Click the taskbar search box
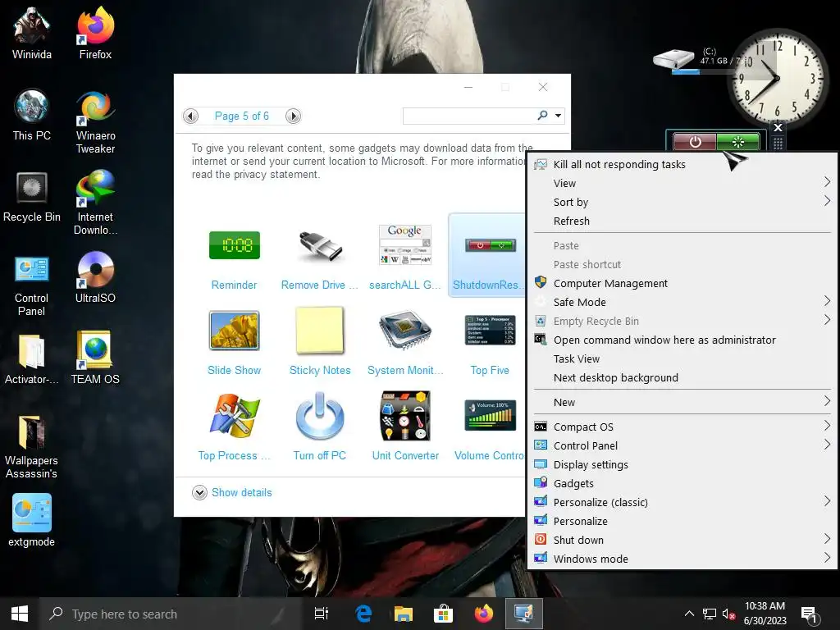This screenshot has width=840, height=630. pyautogui.click(x=171, y=614)
